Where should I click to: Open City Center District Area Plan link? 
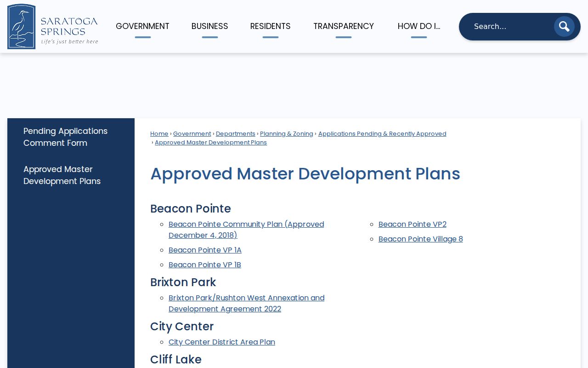point(222,342)
